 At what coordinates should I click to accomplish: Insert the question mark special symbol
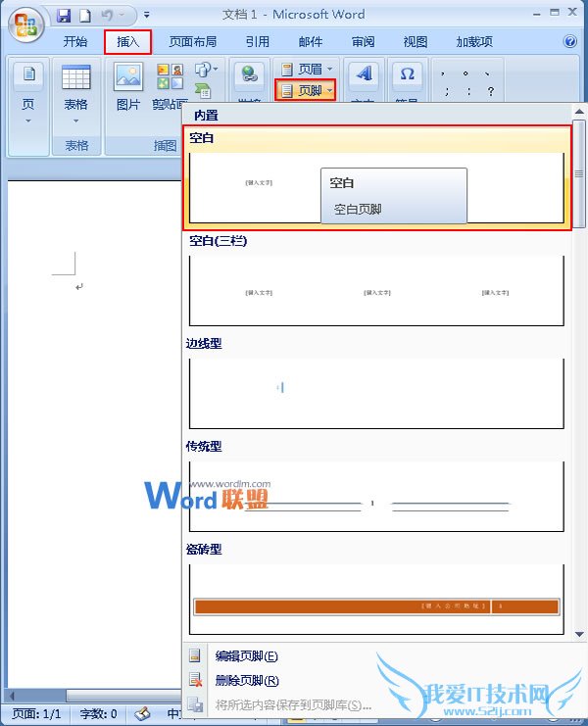491,91
